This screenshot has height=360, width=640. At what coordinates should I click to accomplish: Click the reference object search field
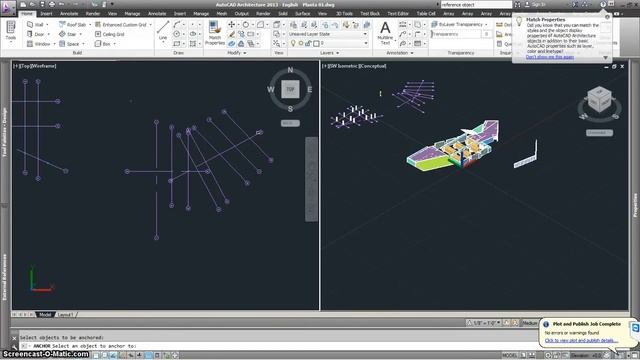(476, 4)
